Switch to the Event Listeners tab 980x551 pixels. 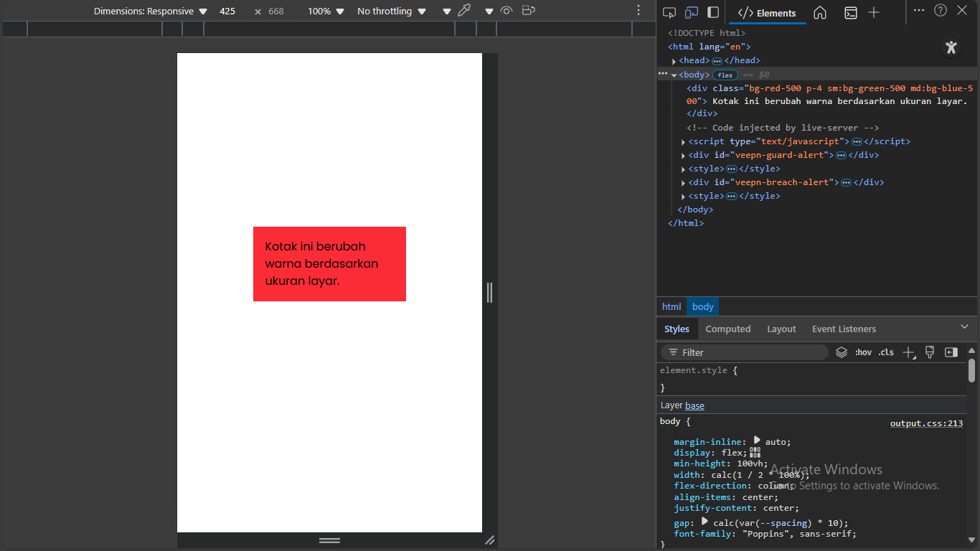[x=844, y=329]
